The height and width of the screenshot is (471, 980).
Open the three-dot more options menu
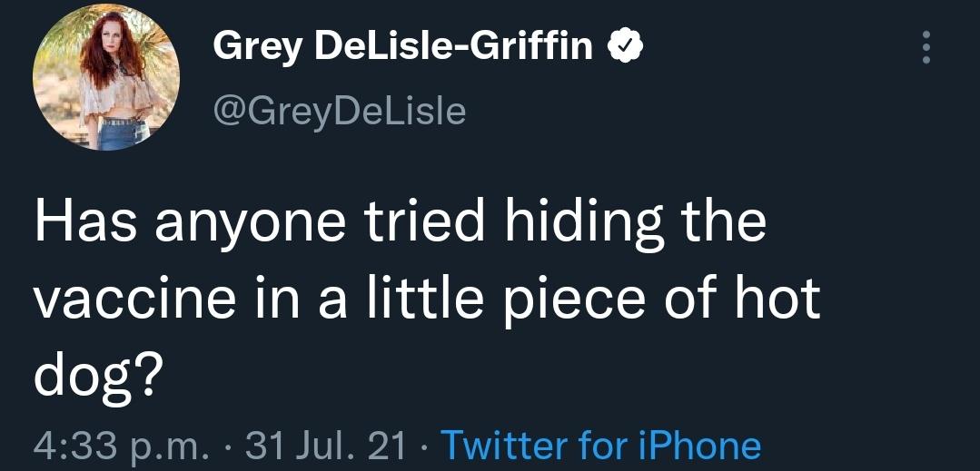click(x=926, y=47)
